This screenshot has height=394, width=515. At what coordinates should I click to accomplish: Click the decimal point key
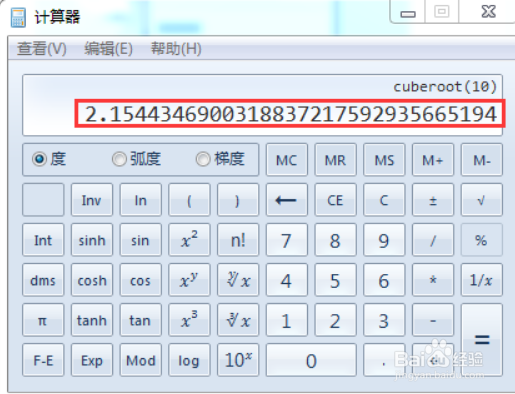click(x=384, y=360)
